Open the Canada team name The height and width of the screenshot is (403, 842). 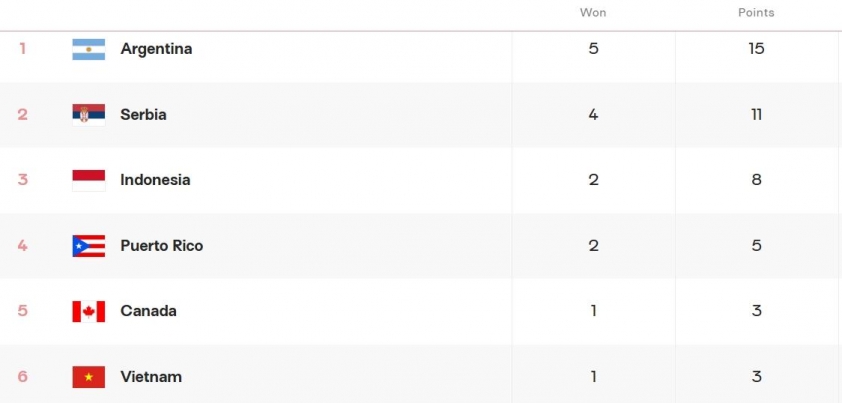coord(148,311)
